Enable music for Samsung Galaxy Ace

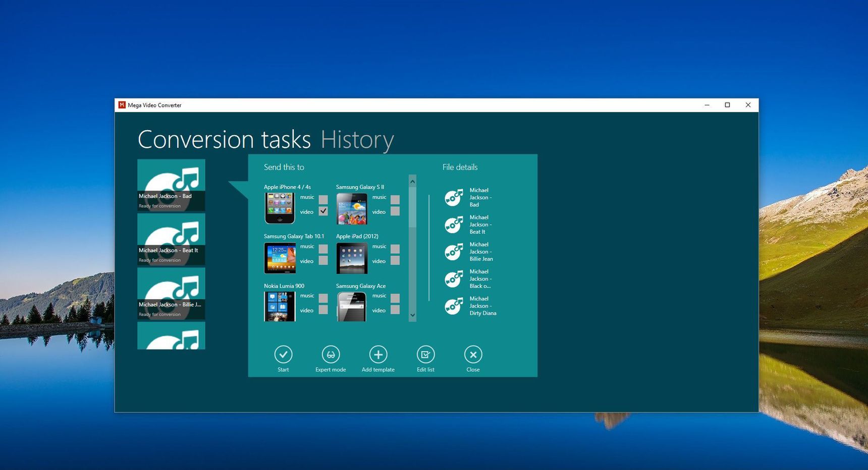[395, 299]
